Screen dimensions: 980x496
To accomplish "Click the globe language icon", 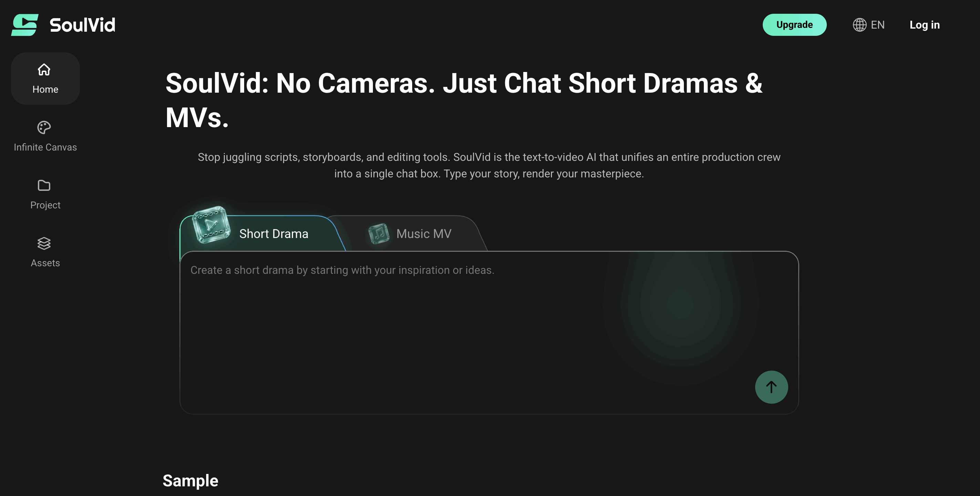I will pos(859,25).
